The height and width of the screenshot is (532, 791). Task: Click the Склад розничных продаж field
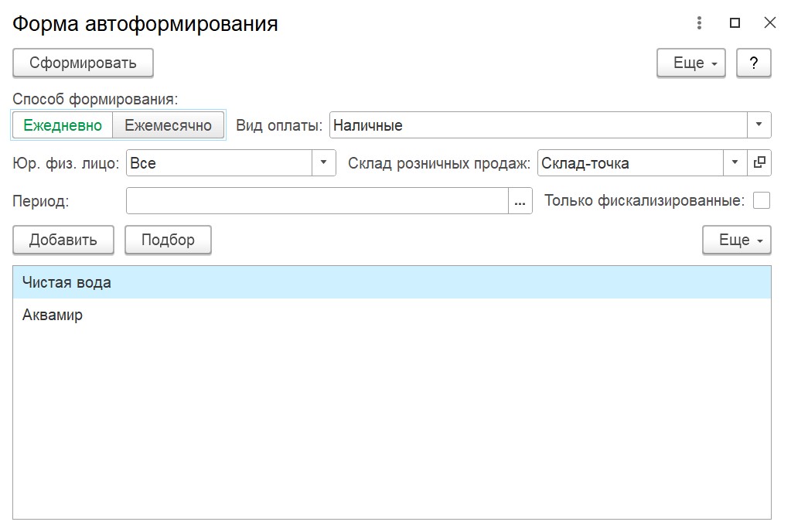point(631,162)
